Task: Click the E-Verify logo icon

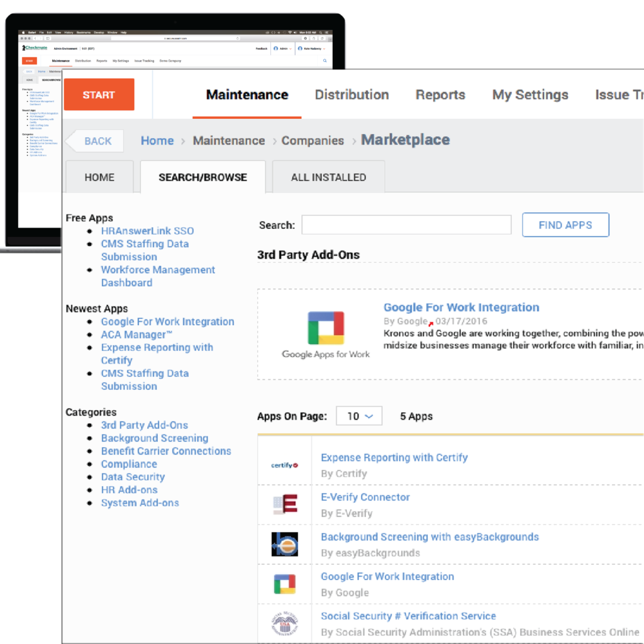Action: (284, 502)
